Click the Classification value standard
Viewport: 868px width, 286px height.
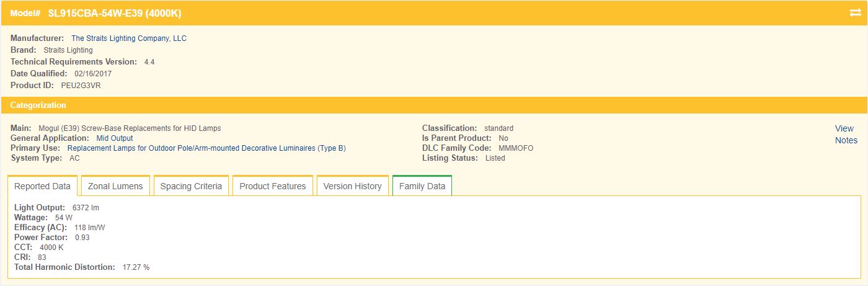[498, 128]
